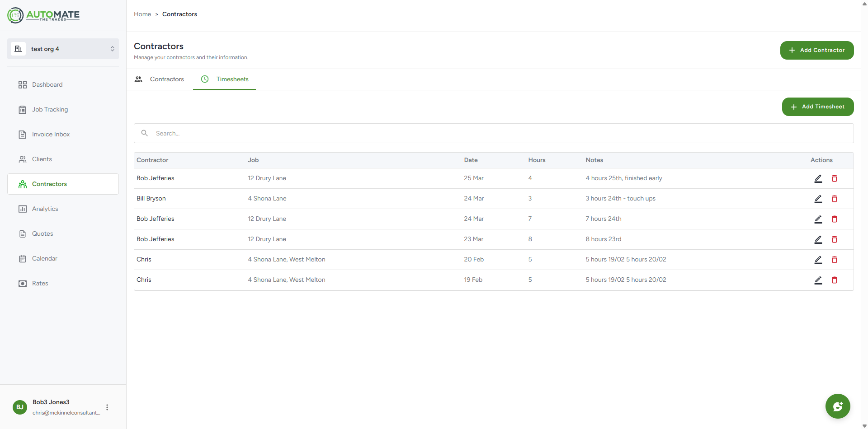This screenshot has width=868, height=429.
Task: Navigate to Home via the breadcrumb
Action: pos(142,14)
